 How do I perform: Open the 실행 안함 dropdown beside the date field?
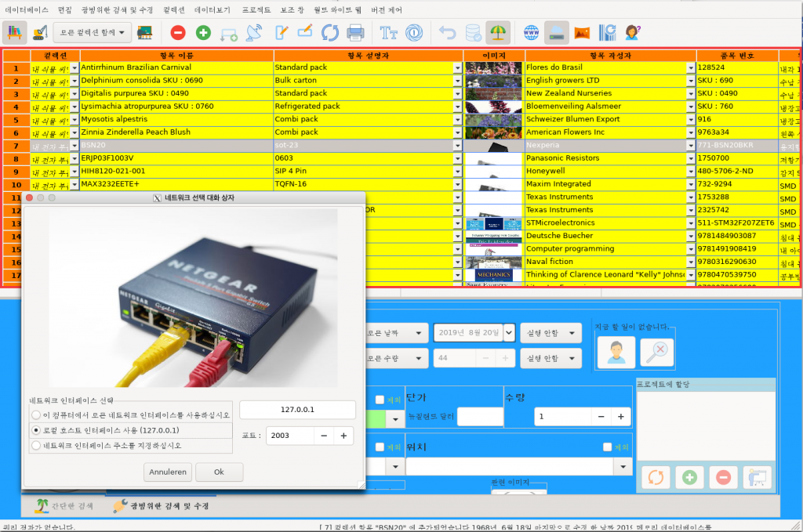click(551, 333)
